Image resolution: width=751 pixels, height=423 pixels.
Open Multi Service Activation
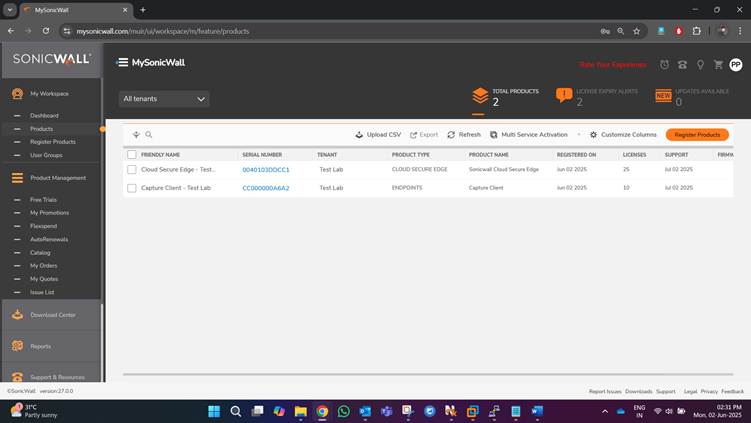529,135
